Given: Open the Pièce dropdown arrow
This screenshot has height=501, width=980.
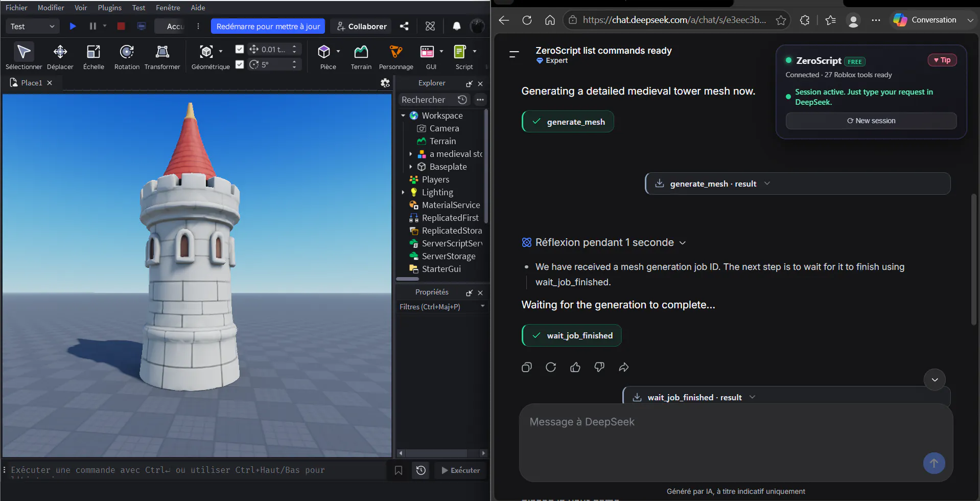Looking at the screenshot, I should tap(338, 51).
